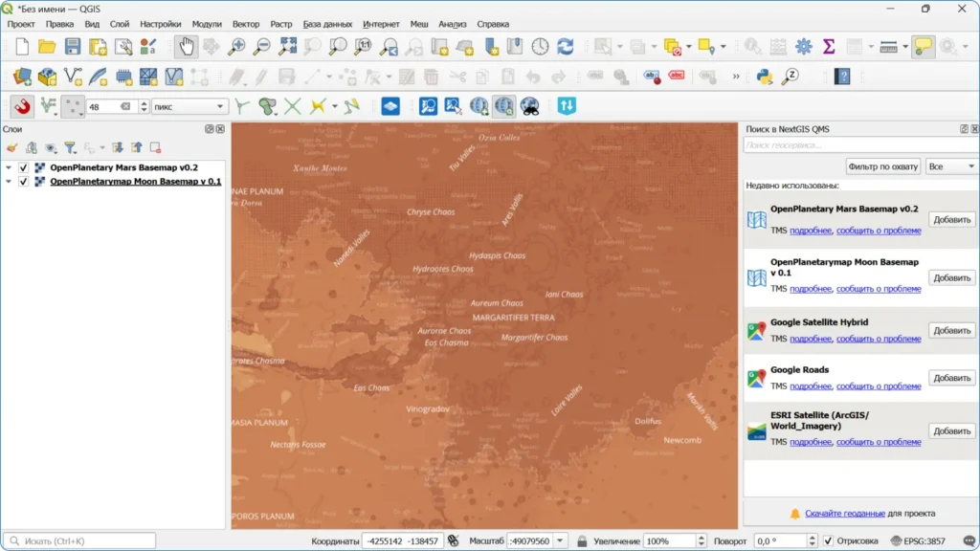980x551 pixels.
Task: Refresh the map canvas
Action: 566,47
